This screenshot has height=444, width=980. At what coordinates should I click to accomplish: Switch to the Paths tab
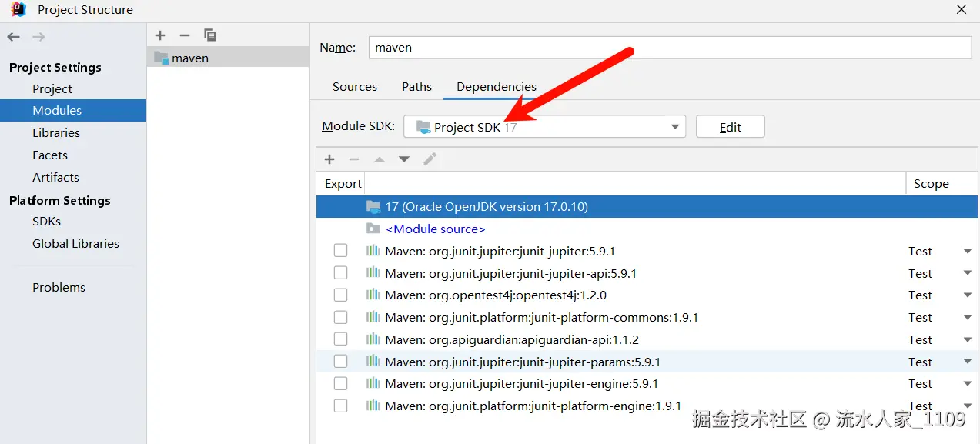[416, 86]
